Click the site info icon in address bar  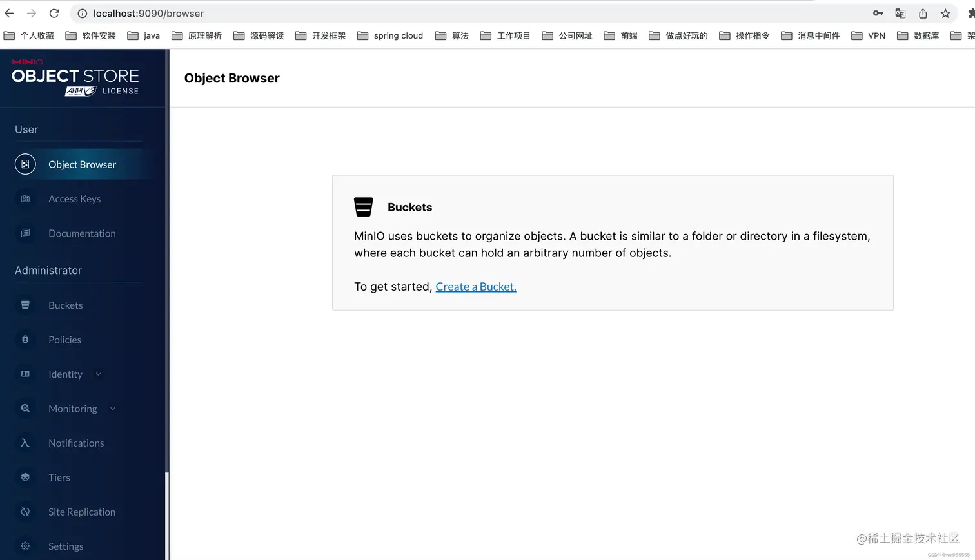83,14
